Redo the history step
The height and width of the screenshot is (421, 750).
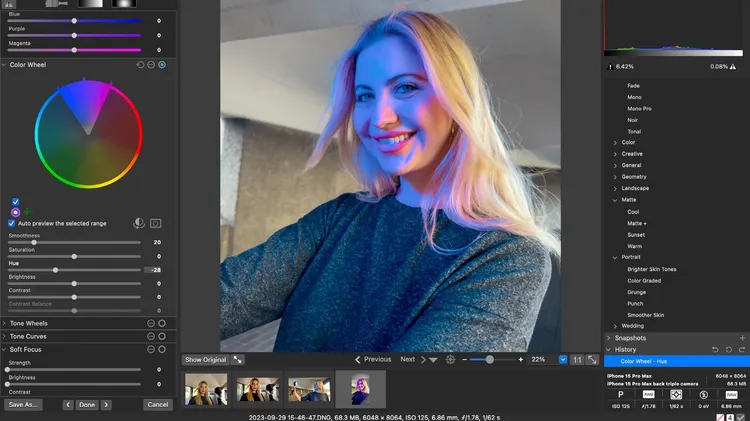pyautogui.click(x=742, y=350)
